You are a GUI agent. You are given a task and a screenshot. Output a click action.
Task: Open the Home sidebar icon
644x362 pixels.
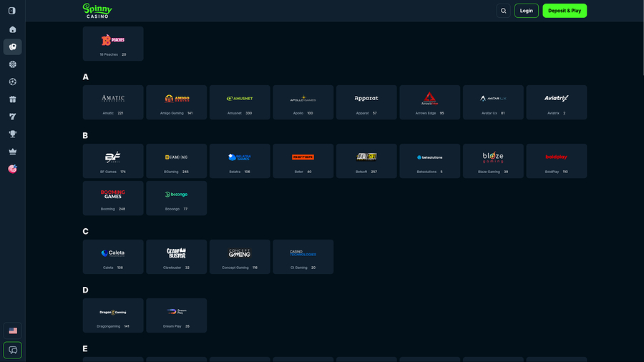click(x=13, y=29)
